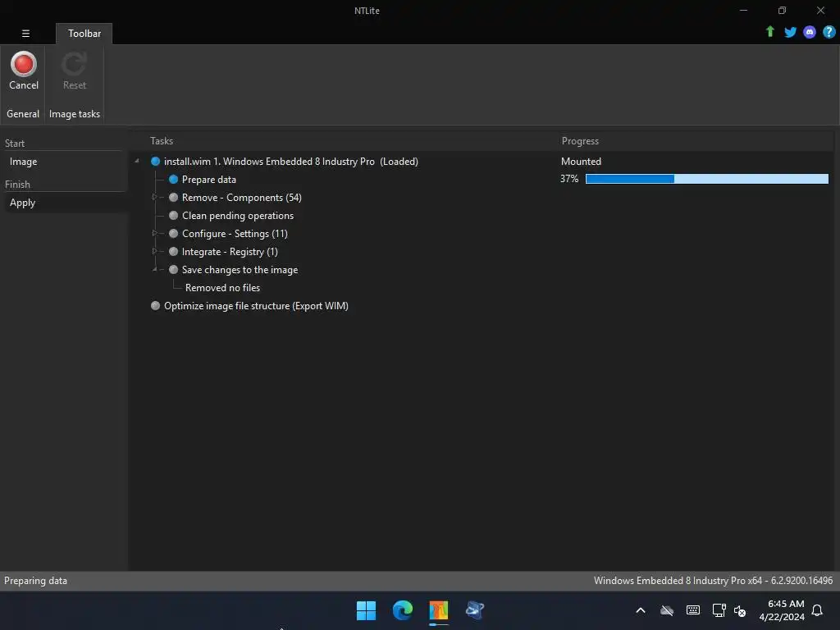Click Preparing data in status bar
This screenshot has height=630, width=840.
click(x=35, y=581)
